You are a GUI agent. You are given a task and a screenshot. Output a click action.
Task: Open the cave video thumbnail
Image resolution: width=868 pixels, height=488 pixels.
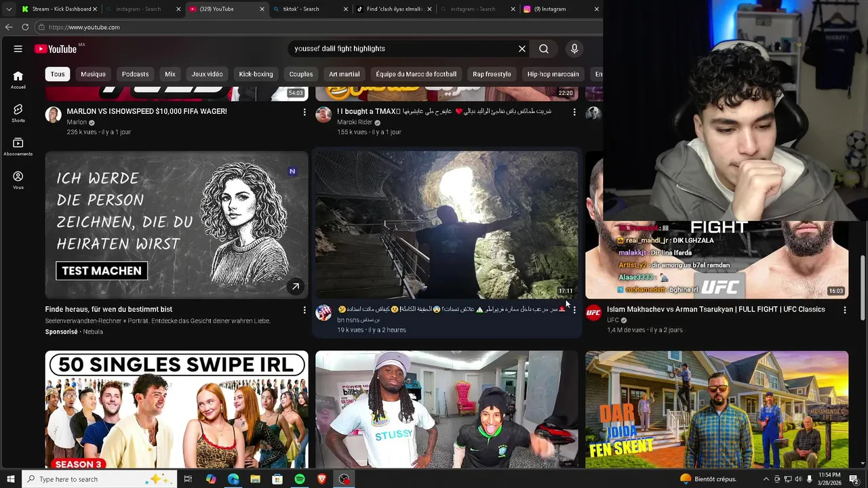point(447,224)
